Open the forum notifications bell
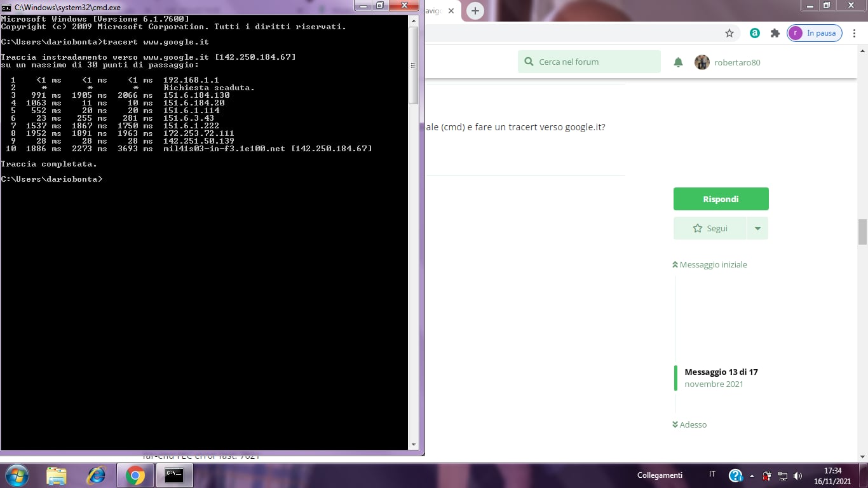The height and width of the screenshot is (488, 868). pos(678,62)
